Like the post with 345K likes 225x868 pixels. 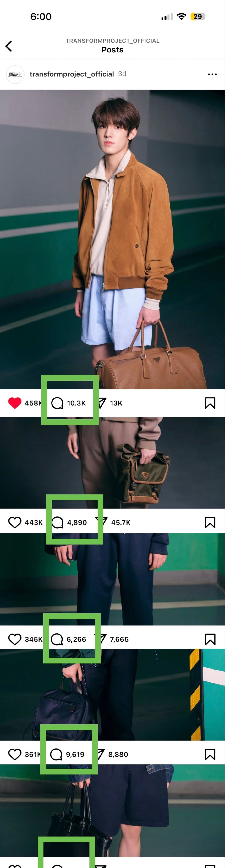pos(15,639)
